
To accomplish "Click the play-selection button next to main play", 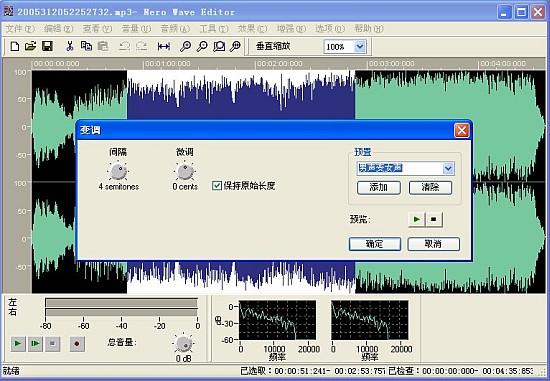I will [x=35, y=343].
